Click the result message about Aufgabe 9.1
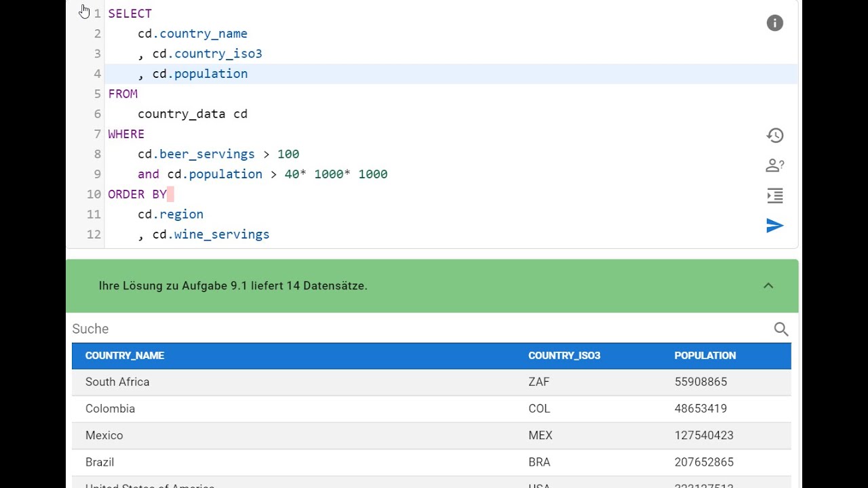The height and width of the screenshot is (488, 868). click(x=233, y=286)
